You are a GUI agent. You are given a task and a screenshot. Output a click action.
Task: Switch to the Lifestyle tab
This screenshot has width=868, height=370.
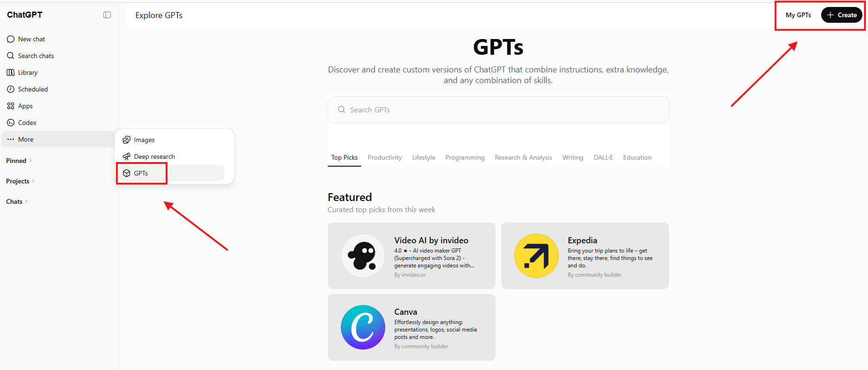(x=424, y=157)
